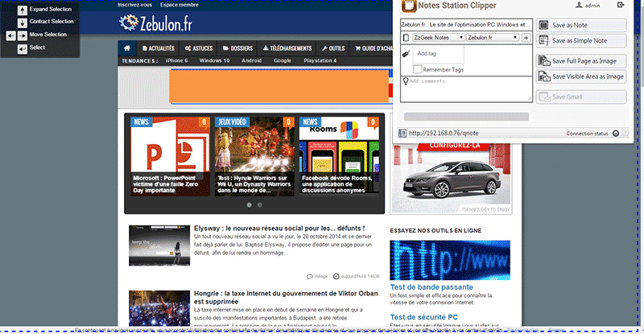Click Save as Simple Note button

pos(581,41)
